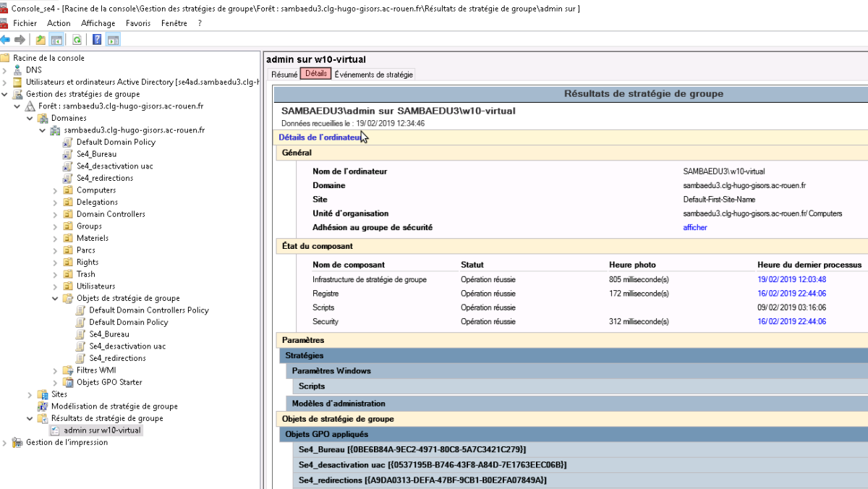Click the Modélisation de stratégie de groupe icon

click(43, 407)
